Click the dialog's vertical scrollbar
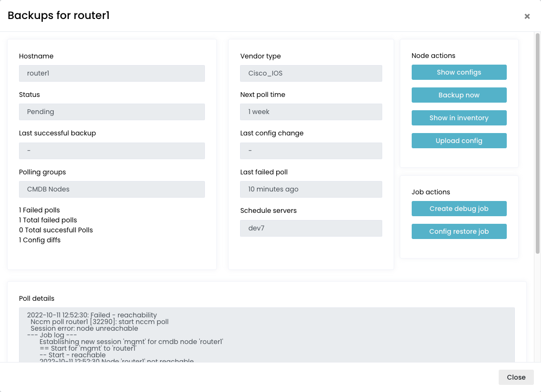This screenshot has width=541, height=392. click(x=538, y=143)
